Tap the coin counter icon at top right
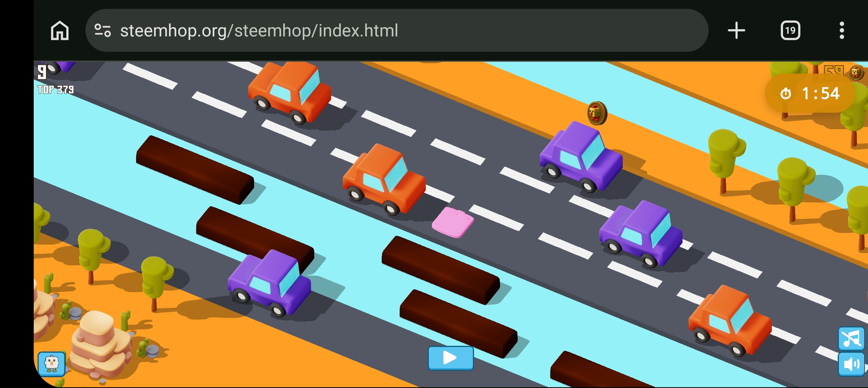This screenshot has height=388, width=868. (857, 72)
